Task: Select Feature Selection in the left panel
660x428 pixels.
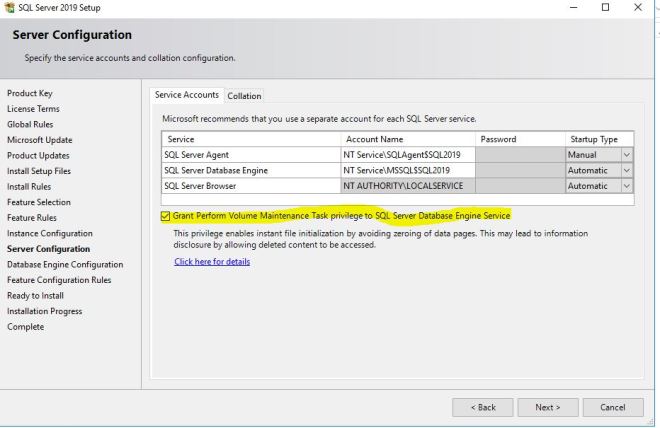Action: (x=39, y=202)
